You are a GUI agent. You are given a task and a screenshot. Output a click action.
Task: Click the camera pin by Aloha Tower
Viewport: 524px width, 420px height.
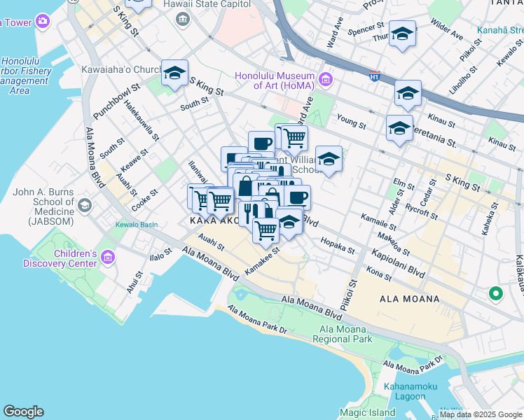coord(43,22)
